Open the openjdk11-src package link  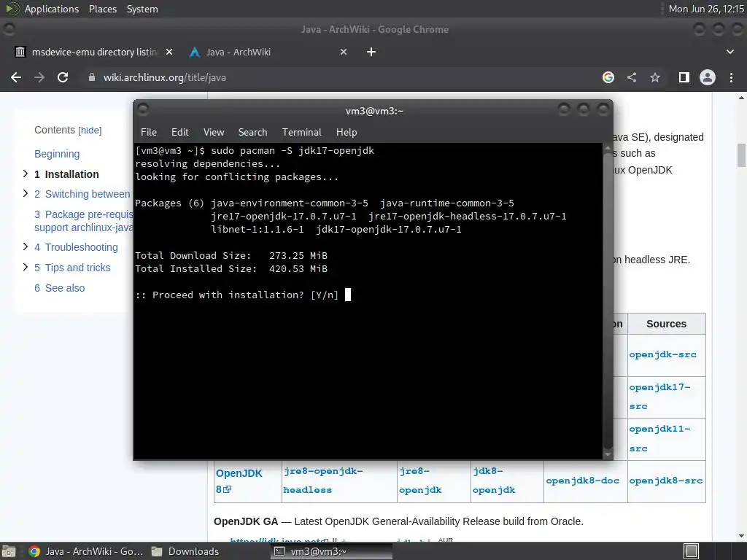pyautogui.click(x=659, y=438)
